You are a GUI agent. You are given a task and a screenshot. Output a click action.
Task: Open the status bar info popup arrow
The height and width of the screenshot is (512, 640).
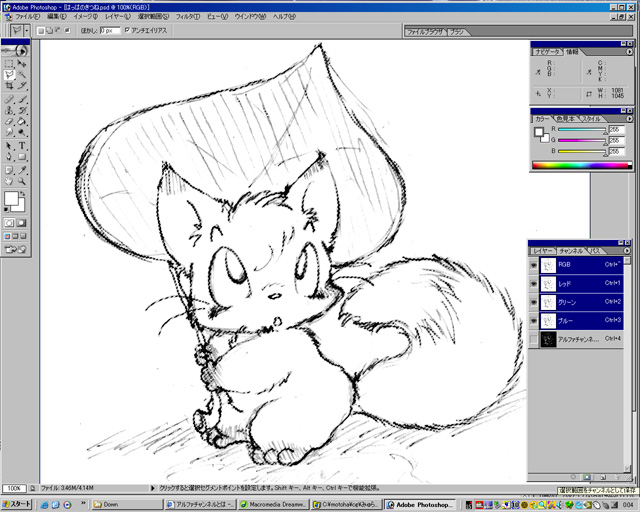pos(153,488)
